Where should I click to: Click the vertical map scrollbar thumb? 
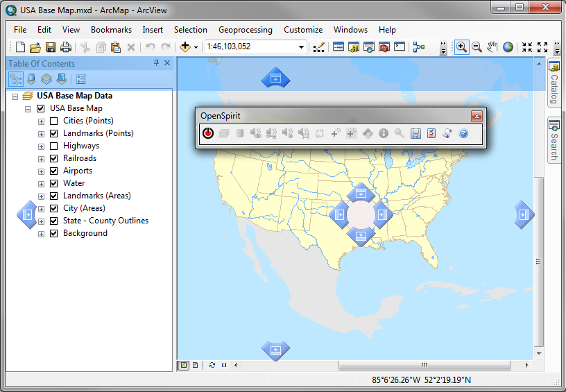point(538,262)
